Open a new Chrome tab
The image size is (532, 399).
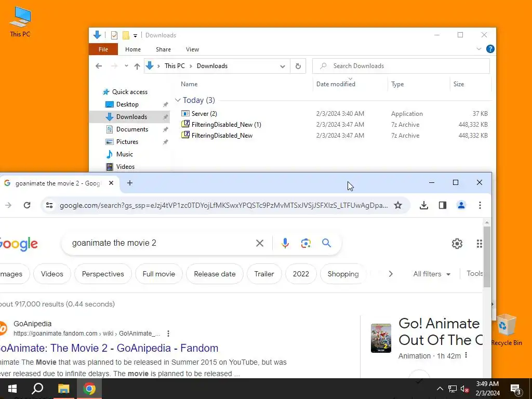coord(129,183)
